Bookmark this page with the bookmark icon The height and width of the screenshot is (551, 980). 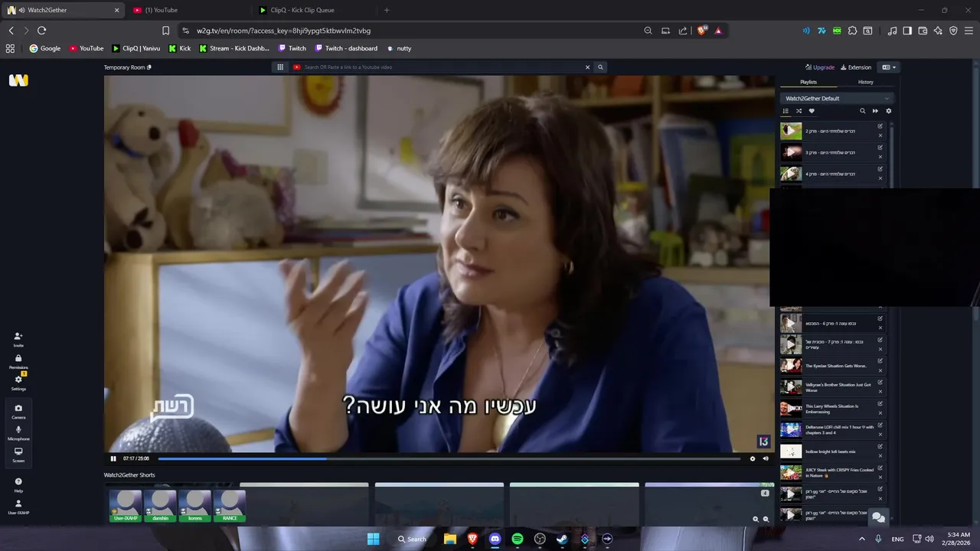(x=165, y=31)
